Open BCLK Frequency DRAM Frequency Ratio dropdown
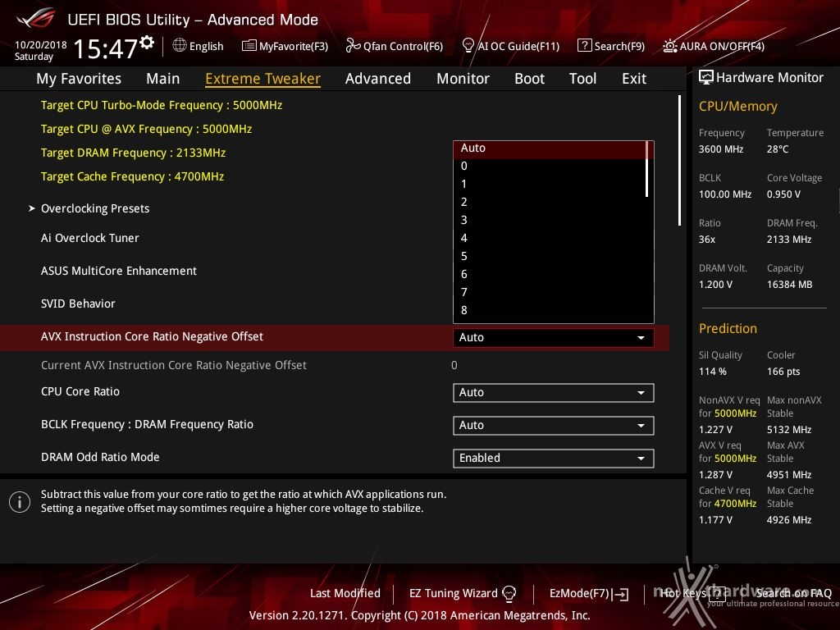The image size is (840, 630). point(554,426)
